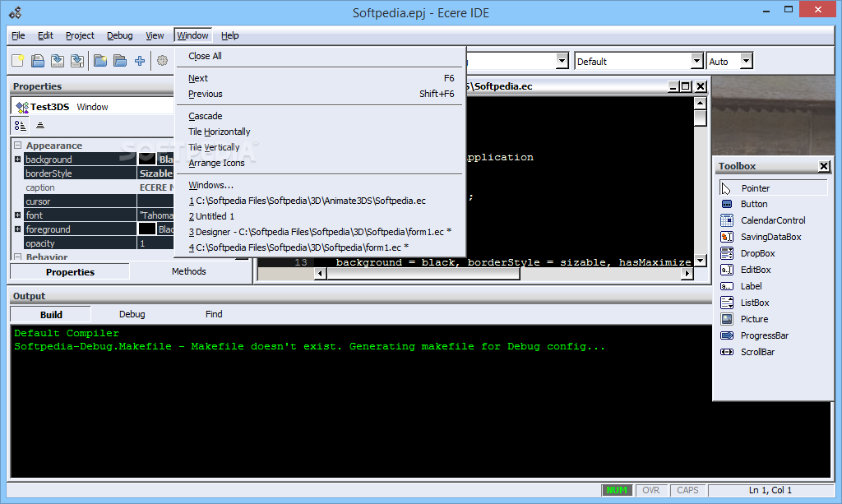Viewport: 842px width, 504px height.
Task: Open the Windows... dialog entry
Action: point(320,185)
